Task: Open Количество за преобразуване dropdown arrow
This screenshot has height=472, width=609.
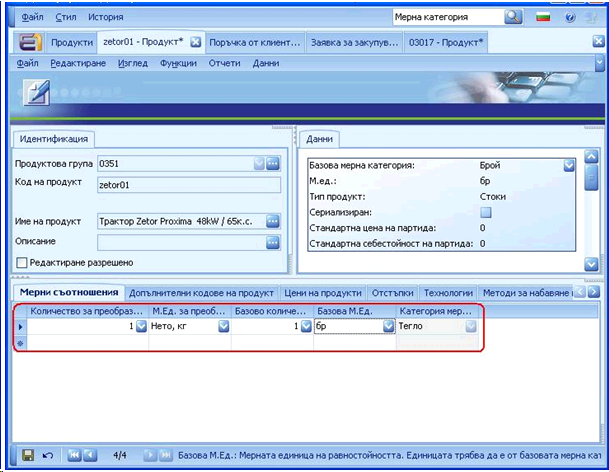Action: pyautogui.click(x=141, y=326)
